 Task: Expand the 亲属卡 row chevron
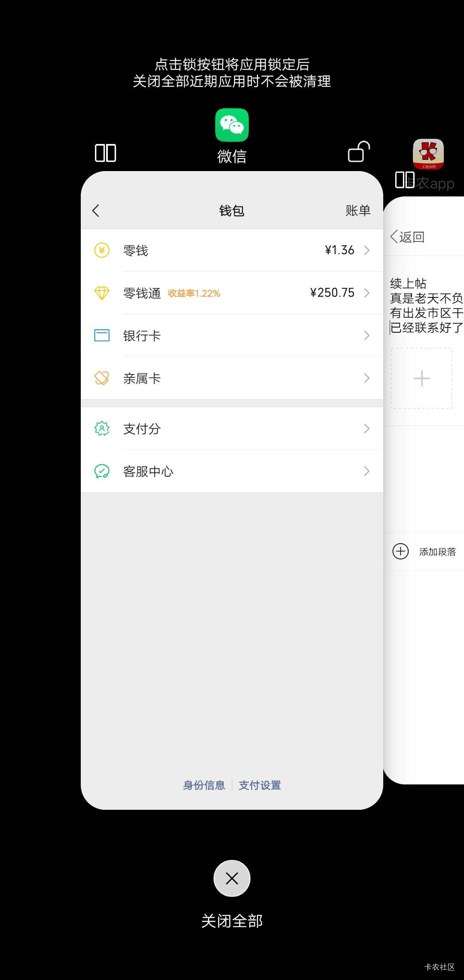(367, 378)
